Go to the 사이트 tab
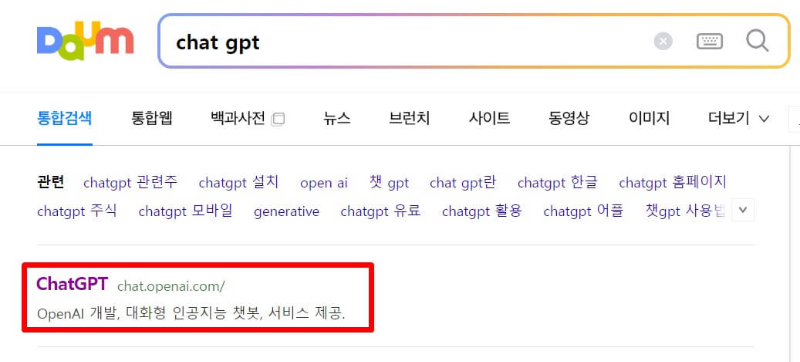This screenshot has height=362, width=800. (x=489, y=118)
